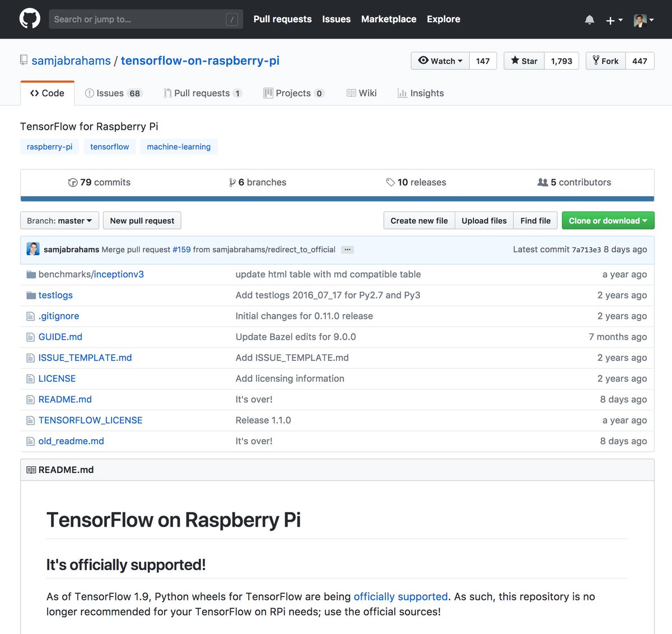
Task: View the 6 branches
Action: pos(258,182)
